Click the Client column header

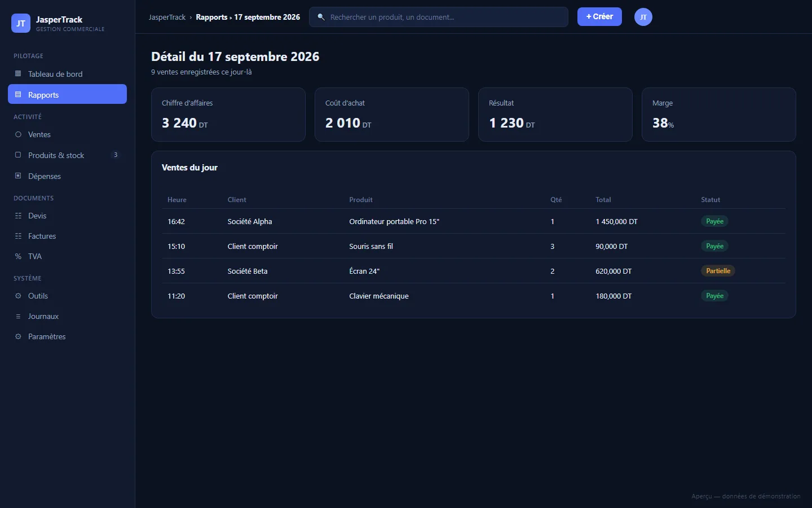tap(237, 200)
